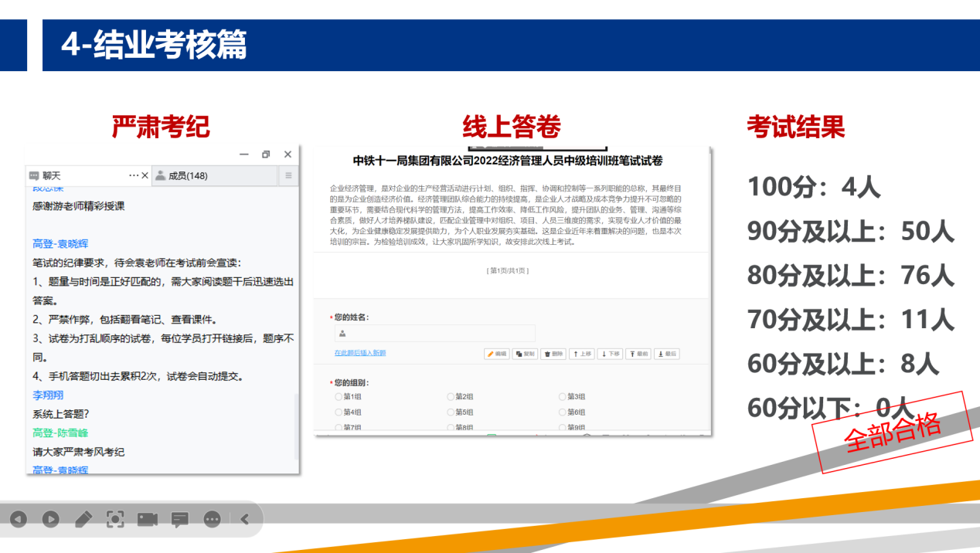Click the 线上答卷 heading

(512, 126)
